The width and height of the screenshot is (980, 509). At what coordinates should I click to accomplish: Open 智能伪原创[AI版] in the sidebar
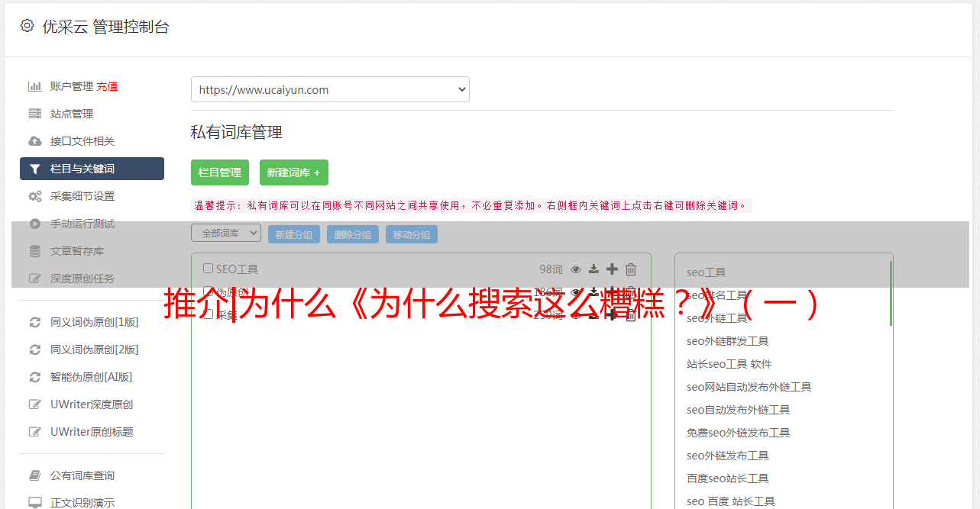92,377
